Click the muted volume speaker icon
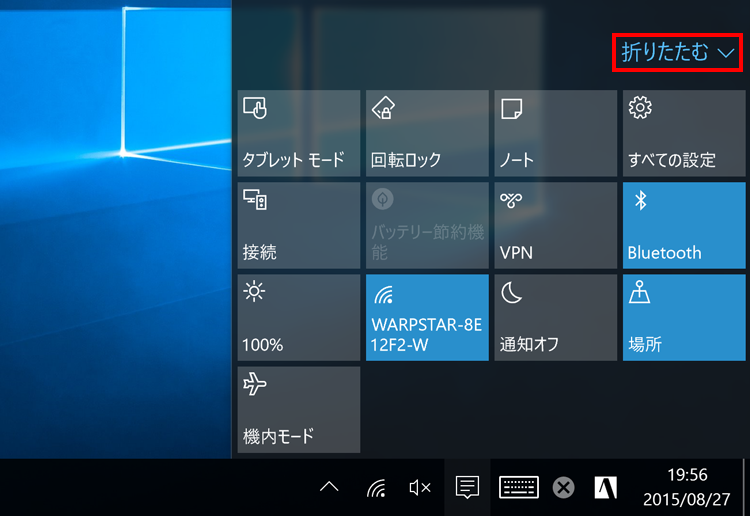The height and width of the screenshot is (516, 750). pyautogui.click(x=420, y=488)
